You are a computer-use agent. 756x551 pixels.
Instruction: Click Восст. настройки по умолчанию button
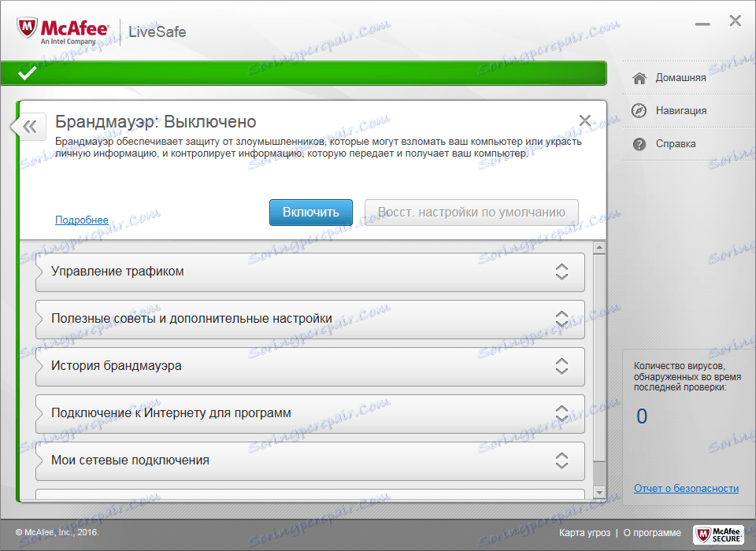tap(471, 212)
